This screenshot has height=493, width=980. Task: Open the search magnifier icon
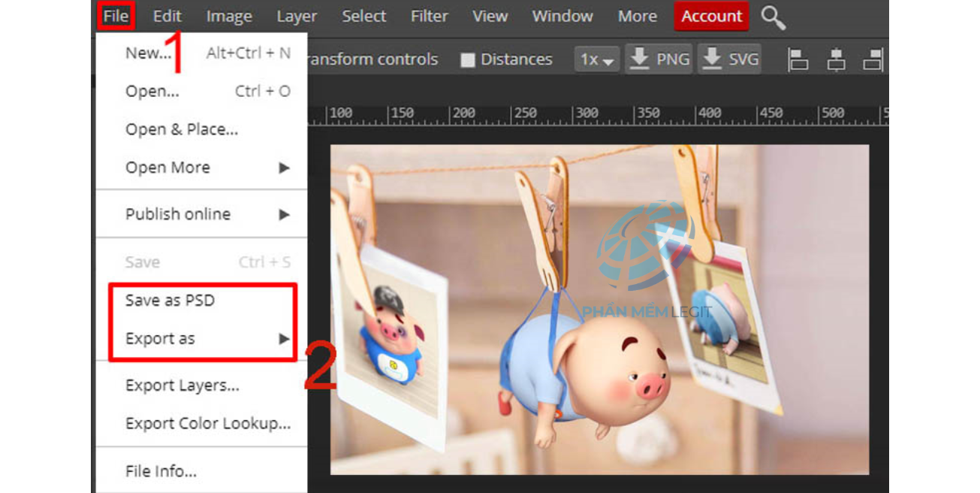click(773, 17)
